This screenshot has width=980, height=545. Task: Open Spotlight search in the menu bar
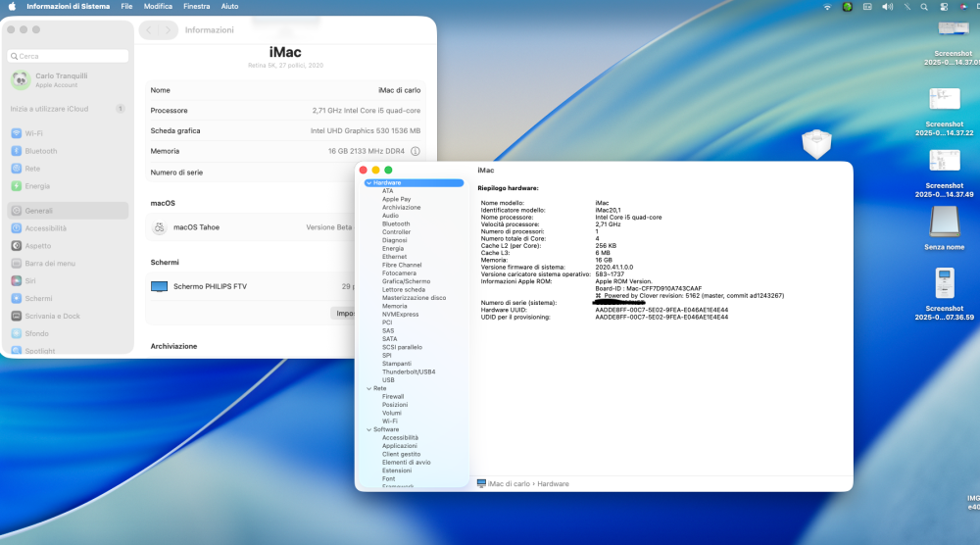click(924, 7)
